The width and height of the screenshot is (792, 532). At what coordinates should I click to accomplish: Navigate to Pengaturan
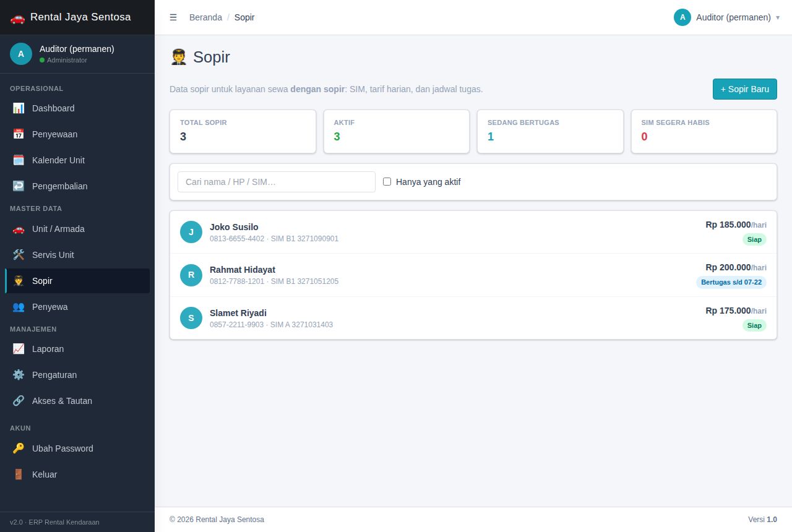[77, 375]
